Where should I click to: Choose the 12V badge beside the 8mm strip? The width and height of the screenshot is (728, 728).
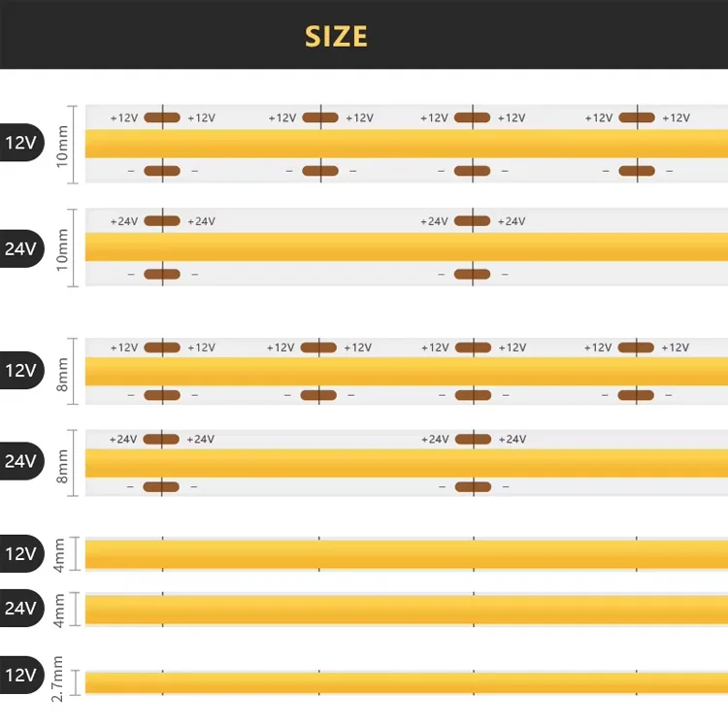pos(21,371)
